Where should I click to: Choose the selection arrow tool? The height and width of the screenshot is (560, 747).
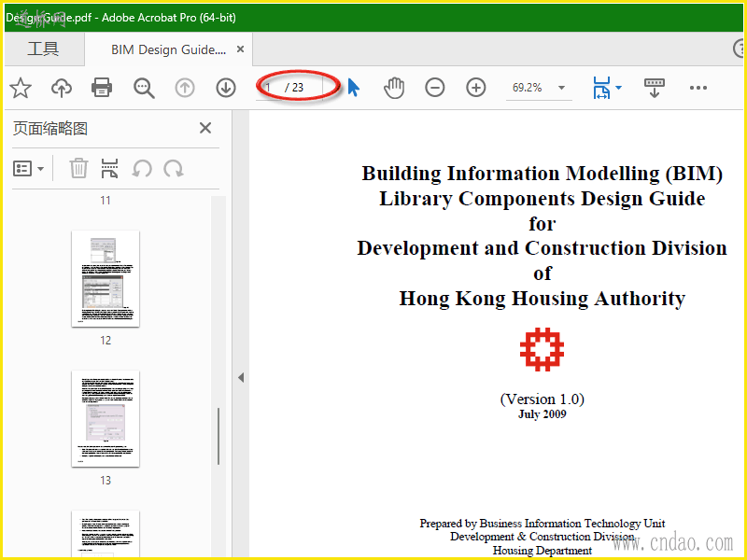pos(353,88)
